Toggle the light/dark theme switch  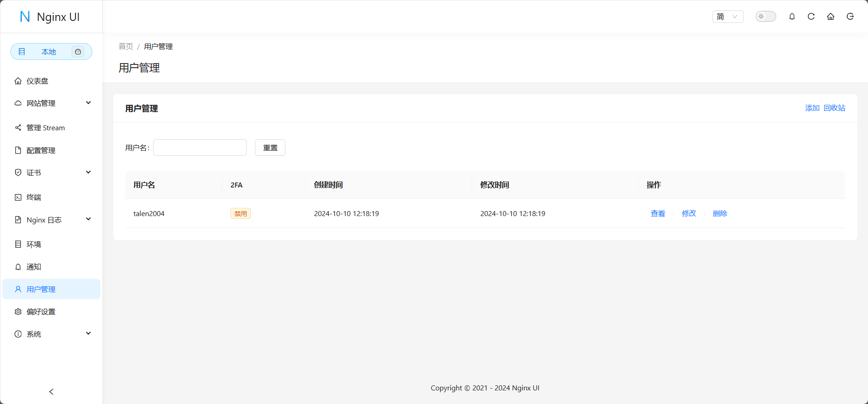pos(766,16)
